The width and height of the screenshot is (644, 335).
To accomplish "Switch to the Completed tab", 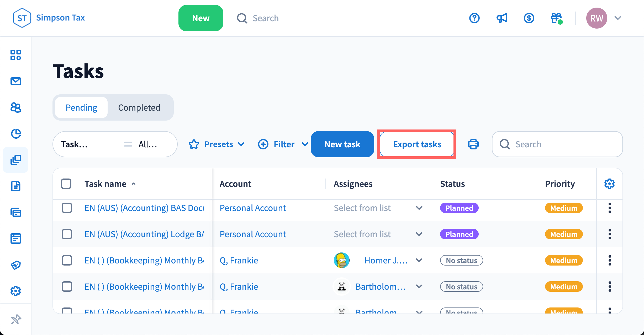I will (139, 107).
